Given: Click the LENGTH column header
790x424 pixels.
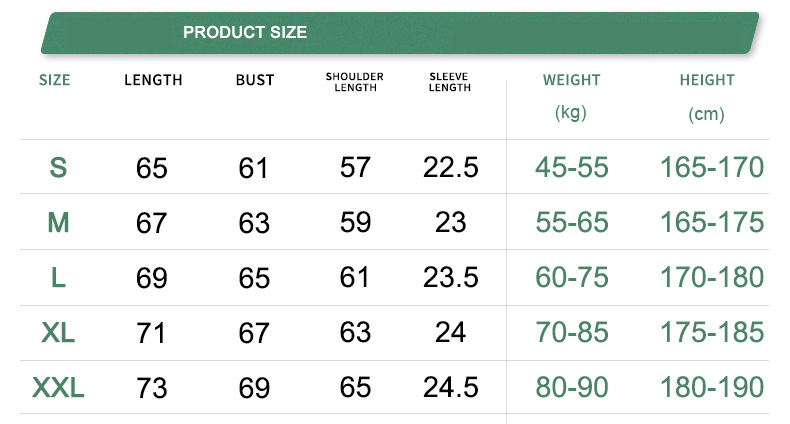Looking at the screenshot, I should 153,80.
